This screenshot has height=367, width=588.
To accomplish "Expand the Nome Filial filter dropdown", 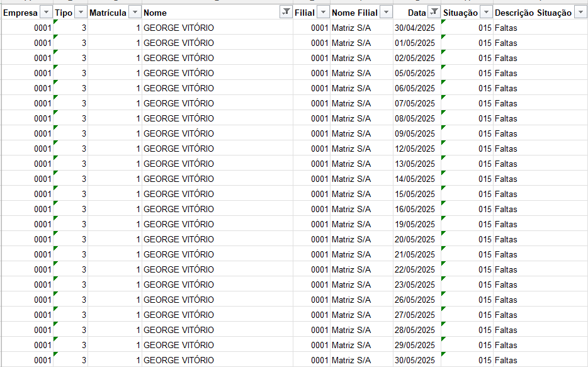I will pyautogui.click(x=385, y=13).
